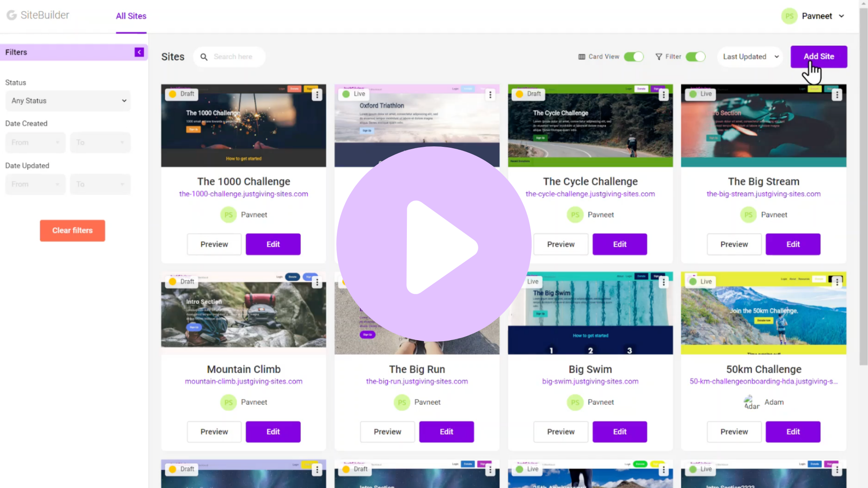Click the Card View grid icon
Viewport: 868px width, 488px height.
pos(582,57)
